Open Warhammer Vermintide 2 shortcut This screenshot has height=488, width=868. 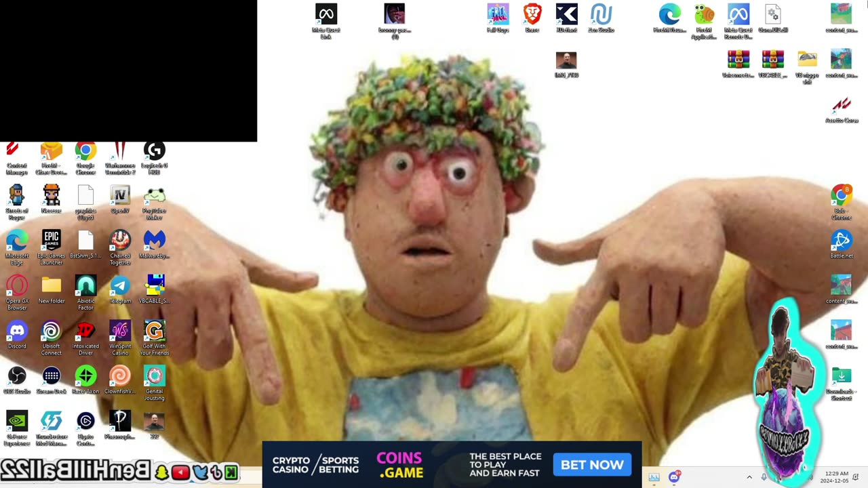pyautogui.click(x=120, y=158)
